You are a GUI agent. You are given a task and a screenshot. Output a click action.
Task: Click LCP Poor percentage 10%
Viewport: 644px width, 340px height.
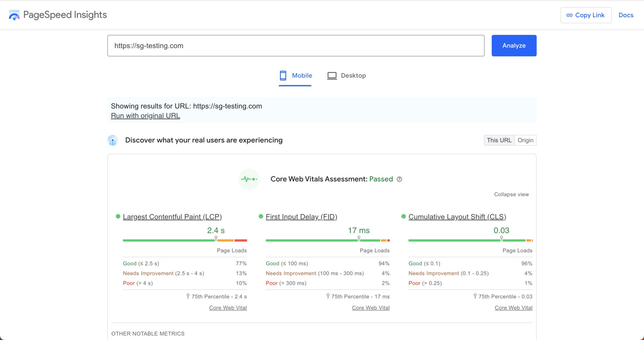pos(241,283)
